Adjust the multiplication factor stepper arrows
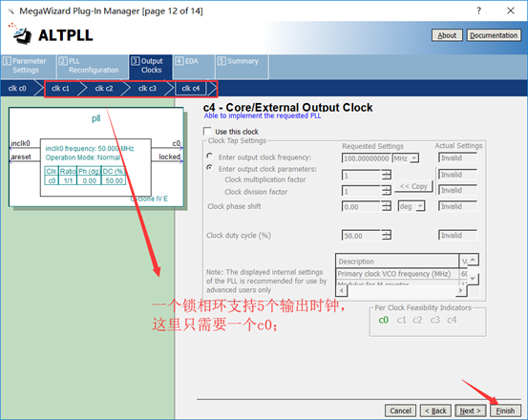528x420 pixels. (x=387, y=175)
